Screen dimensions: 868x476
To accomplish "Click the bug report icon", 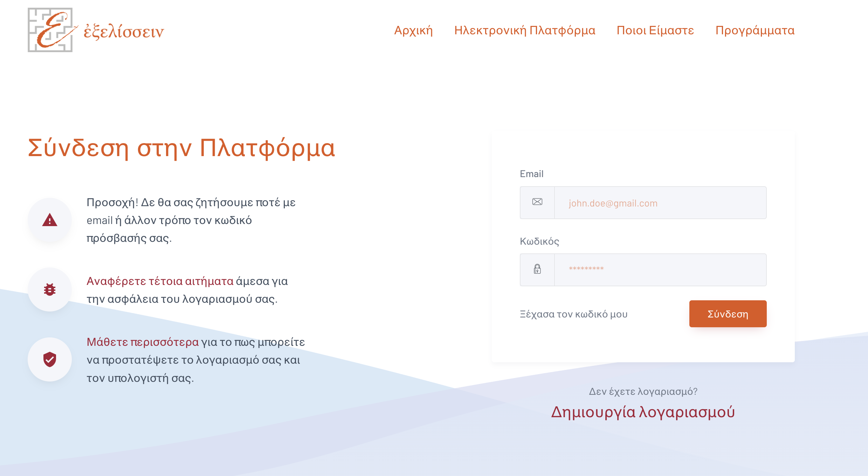I will [50, 289].
